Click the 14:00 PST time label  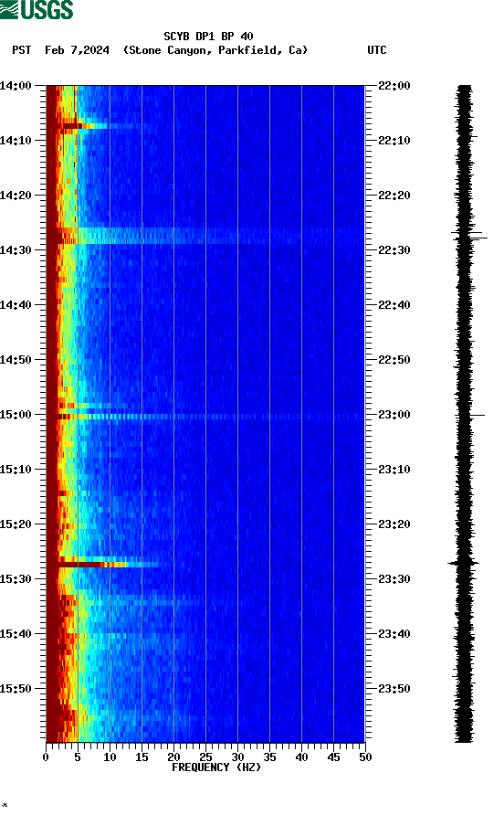pyautogui.click(x=16, y=85)
